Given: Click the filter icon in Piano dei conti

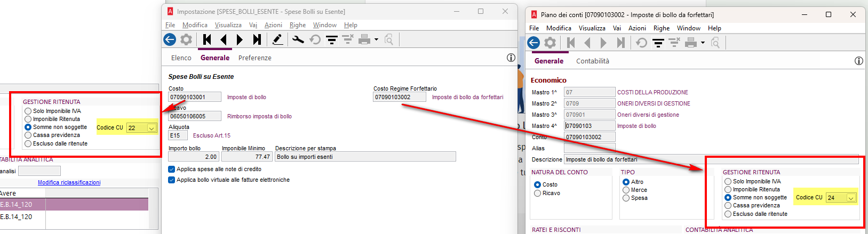Looking at the screenshot, I should 658,43.
